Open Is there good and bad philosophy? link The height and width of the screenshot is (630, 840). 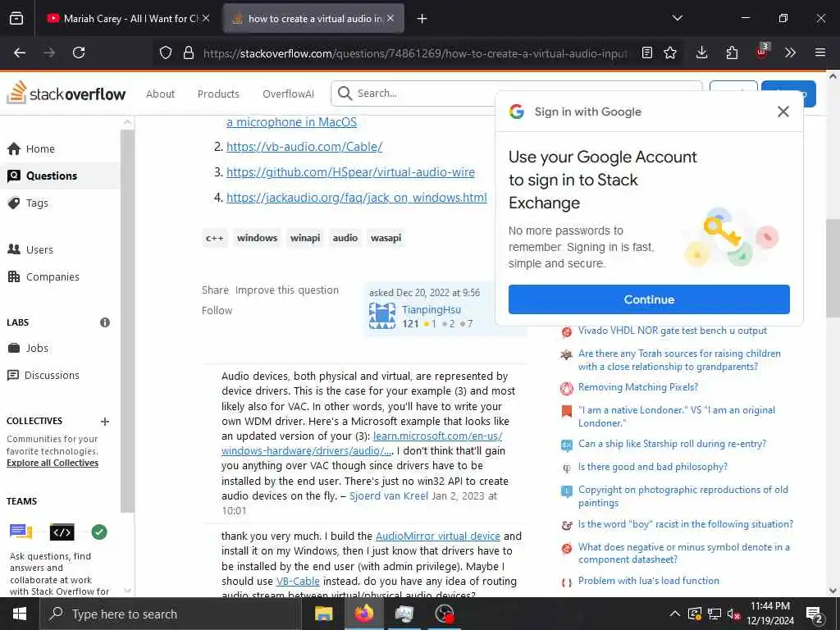click(x=652, y=467)
